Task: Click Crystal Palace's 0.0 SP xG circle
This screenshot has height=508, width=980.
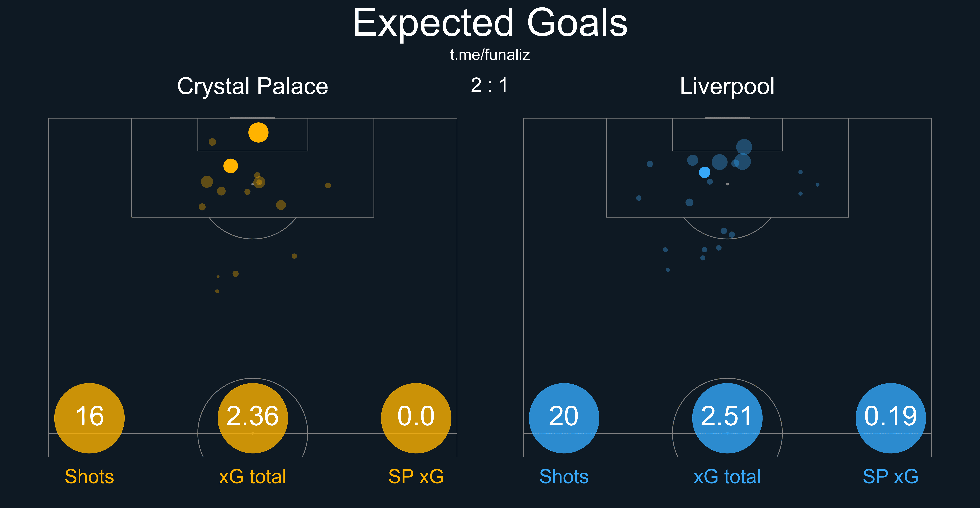Action: point(416,418)
